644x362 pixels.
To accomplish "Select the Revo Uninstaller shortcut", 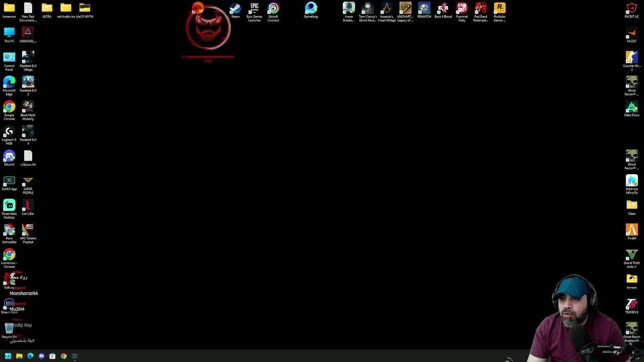I will tap(9, 234).
